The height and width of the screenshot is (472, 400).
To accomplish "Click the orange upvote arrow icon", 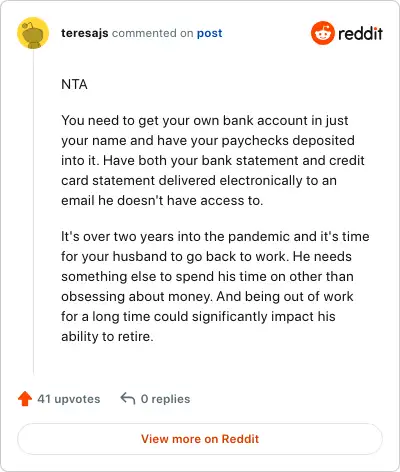I will pos(25,399).
